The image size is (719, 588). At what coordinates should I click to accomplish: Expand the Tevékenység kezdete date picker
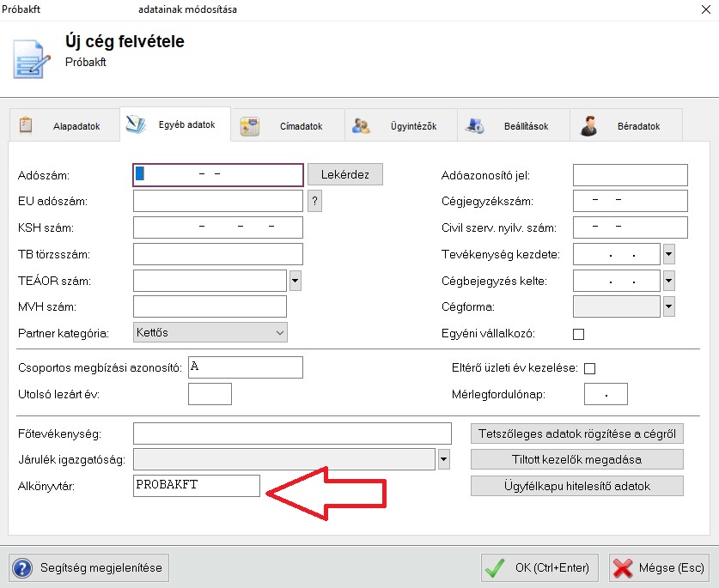click(668, 254)
